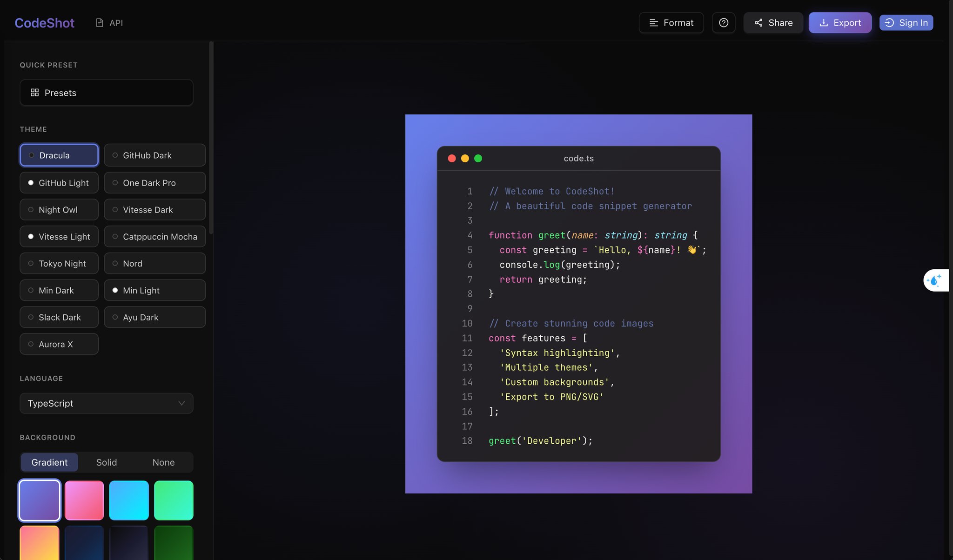953x560 pixels.
Task: Choose the blue-purple gradient swatch
Action: pos(40,500)
